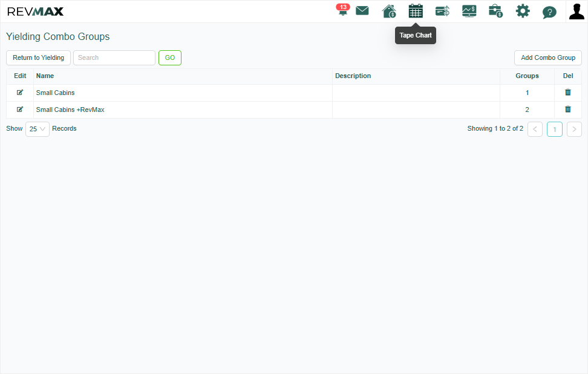Go to next page arrow

point(574,129)
